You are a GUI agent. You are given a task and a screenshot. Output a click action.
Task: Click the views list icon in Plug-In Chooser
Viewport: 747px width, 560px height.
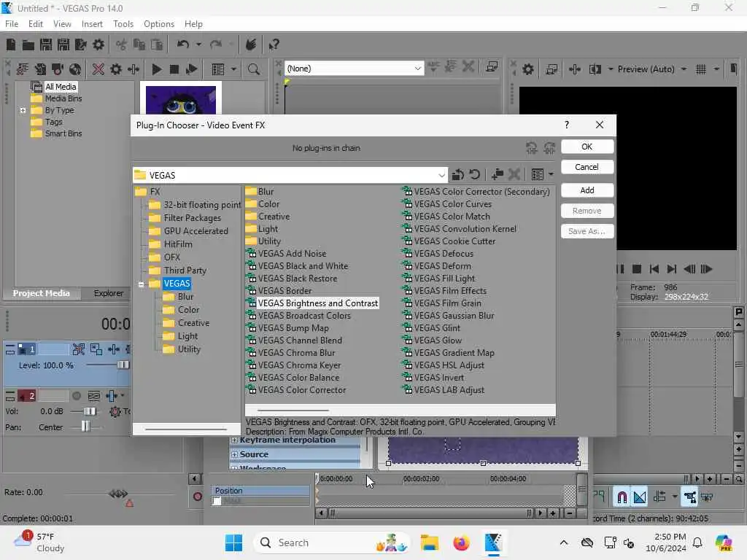coord(538,175)
